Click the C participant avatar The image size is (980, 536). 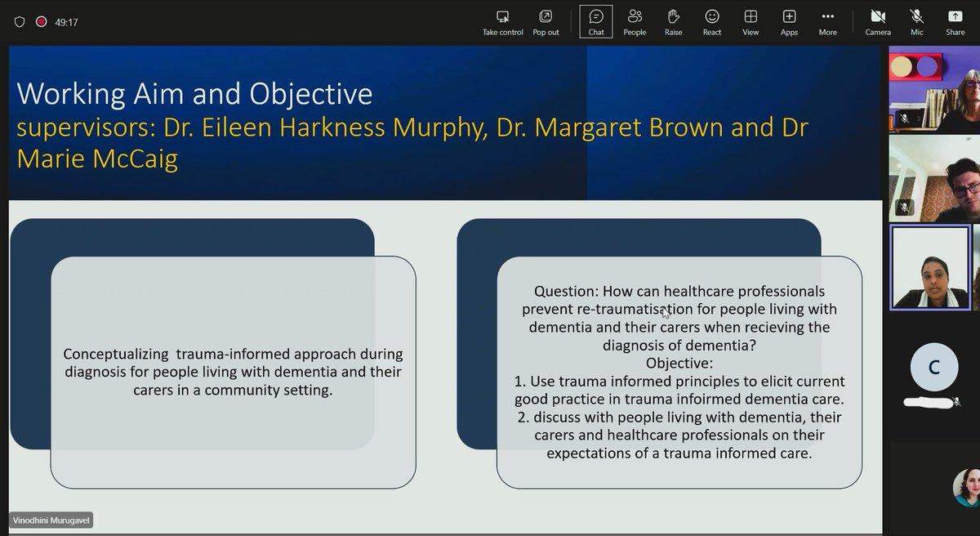tap(934, 368)
